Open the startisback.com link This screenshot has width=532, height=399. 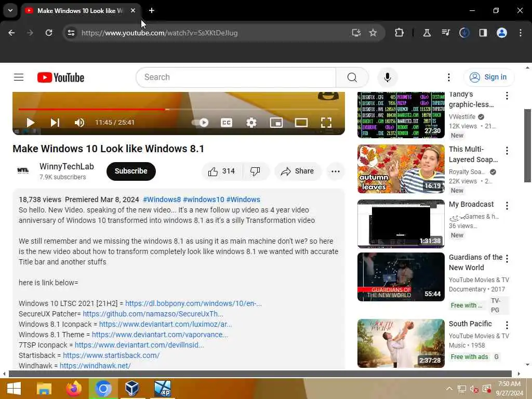pyautogui.click(x=111, y=355)
